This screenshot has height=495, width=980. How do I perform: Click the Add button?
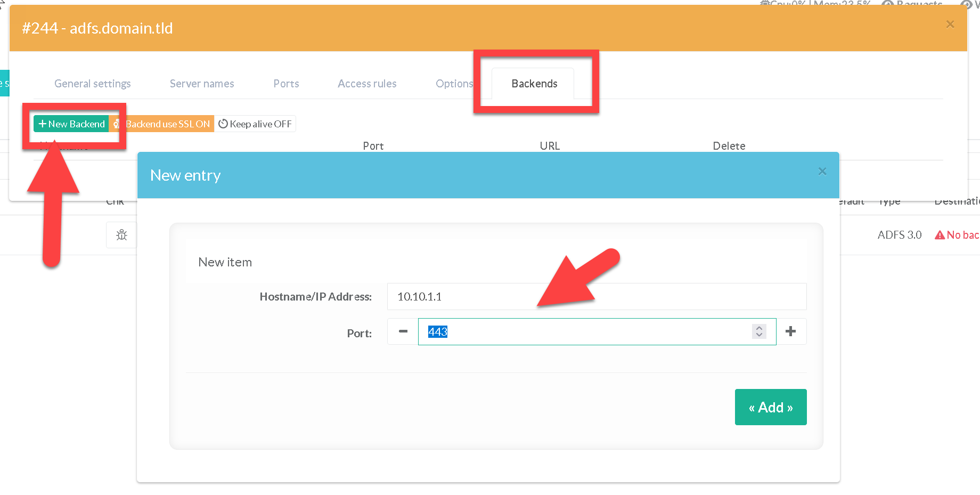[x=770, y=408]
